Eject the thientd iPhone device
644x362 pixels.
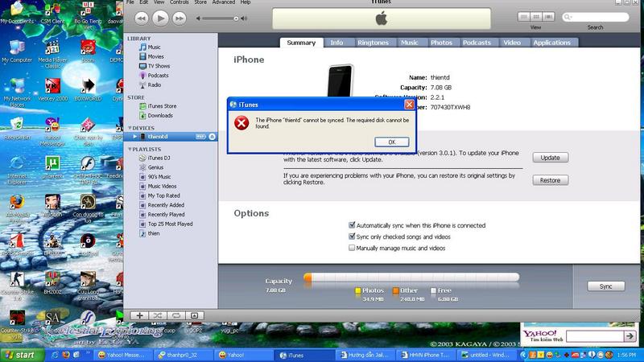coord(212,138)
